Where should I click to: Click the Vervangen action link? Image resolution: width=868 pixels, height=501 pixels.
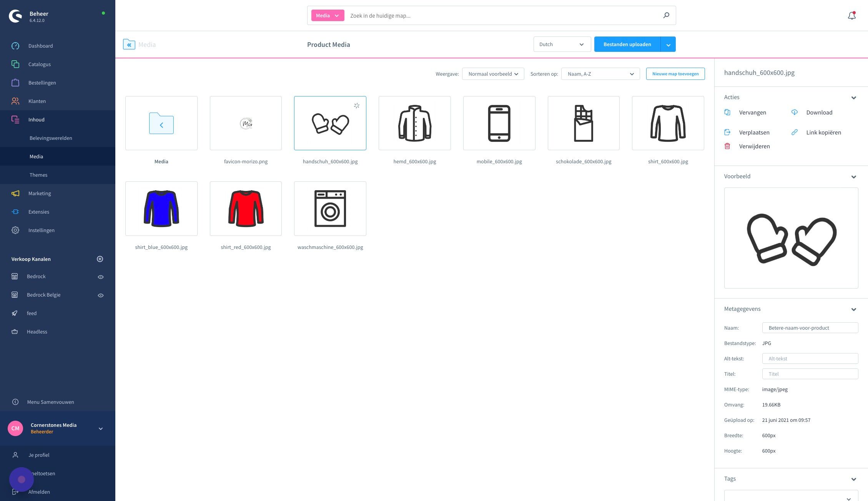pos(752,112)
